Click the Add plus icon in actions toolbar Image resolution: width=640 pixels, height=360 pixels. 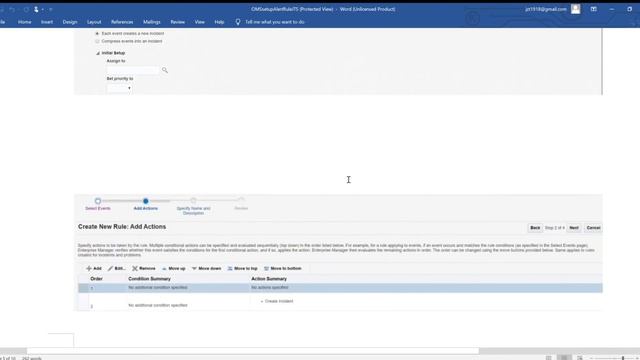[89, 269]
